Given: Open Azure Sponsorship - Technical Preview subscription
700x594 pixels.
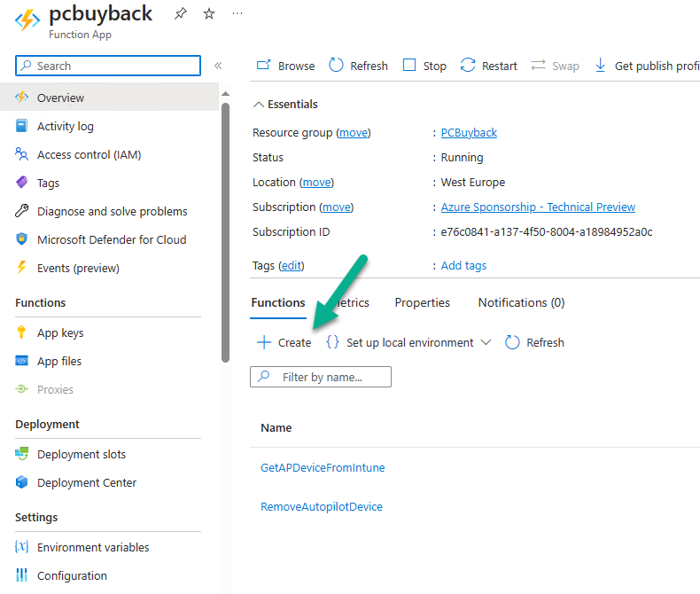Looking at the screenshot, I should [x=538, y=207].
